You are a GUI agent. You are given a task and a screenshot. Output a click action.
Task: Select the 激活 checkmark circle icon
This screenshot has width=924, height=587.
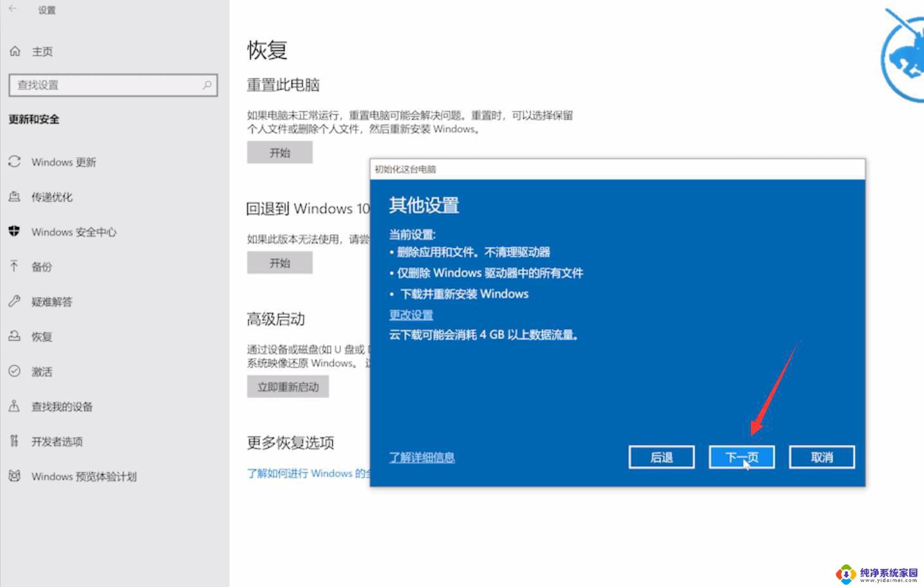point(14,371)
